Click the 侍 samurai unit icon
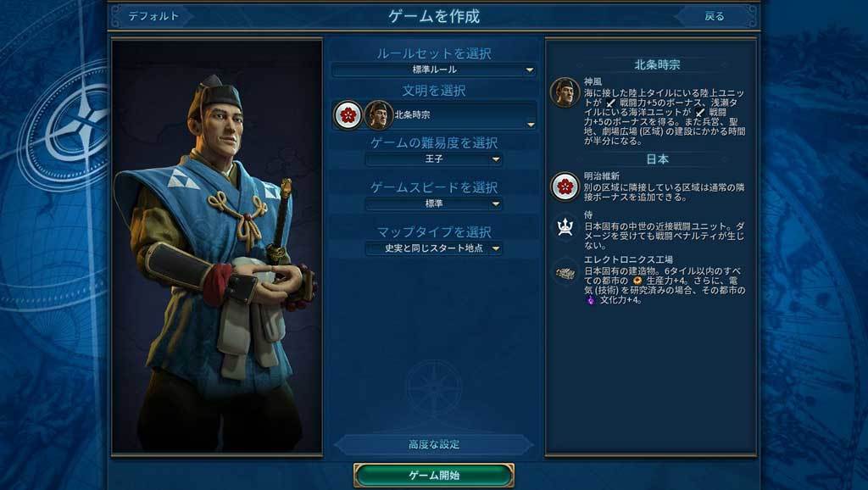The height and width of the screenshot is (490, 868). 565,227
